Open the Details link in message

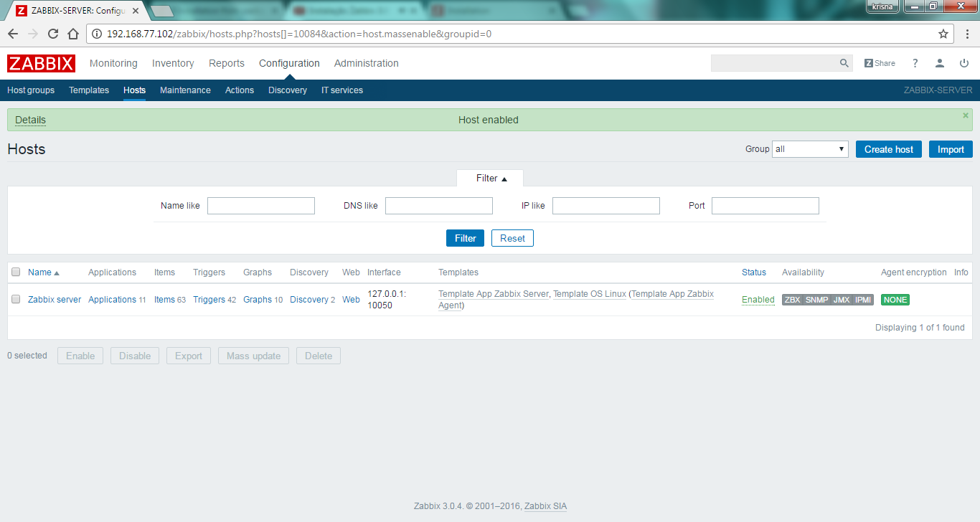tap(30, 120)
